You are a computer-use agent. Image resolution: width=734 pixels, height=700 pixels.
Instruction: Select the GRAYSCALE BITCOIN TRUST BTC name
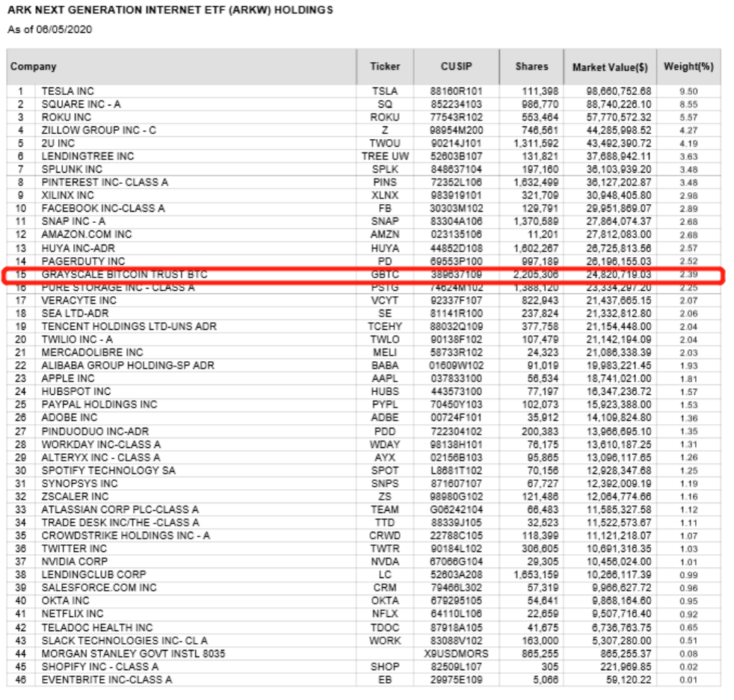coord(124,274)
